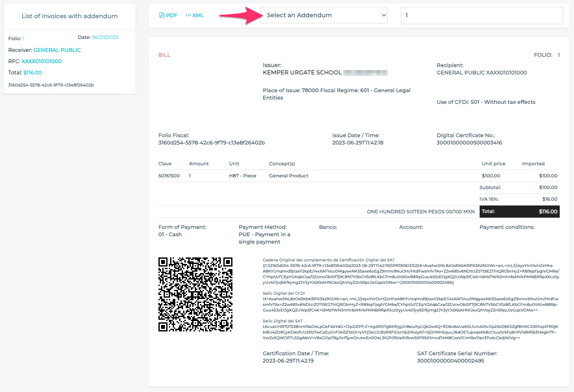
Task: Click the Clave value 50161500
Action: tap(169, 176)
